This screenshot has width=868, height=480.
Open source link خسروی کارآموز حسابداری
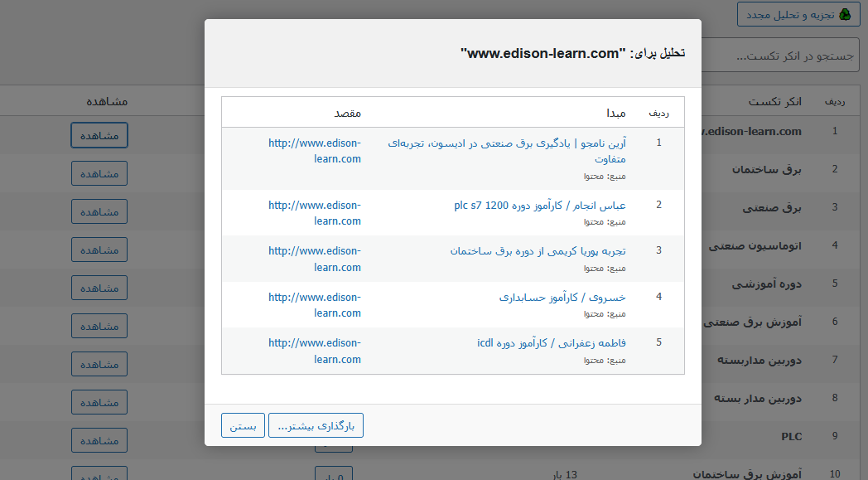562,297
